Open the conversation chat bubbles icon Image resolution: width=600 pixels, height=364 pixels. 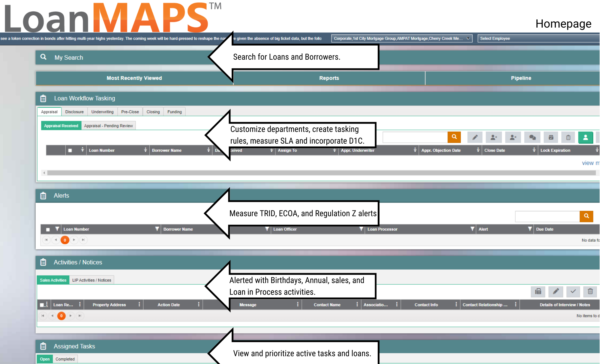tap(532, 137)
